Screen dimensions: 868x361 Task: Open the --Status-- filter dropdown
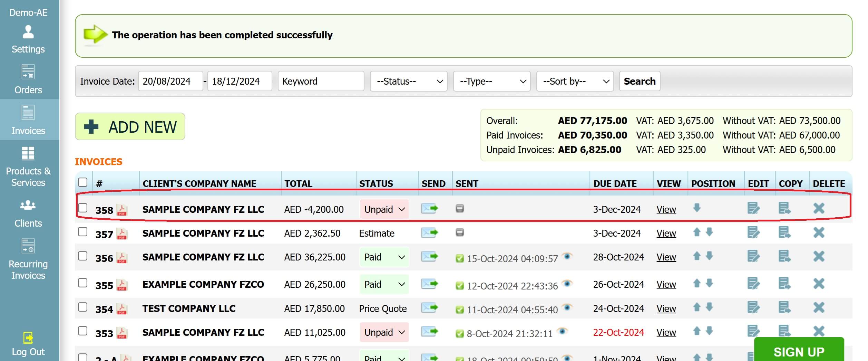(408, 82)
